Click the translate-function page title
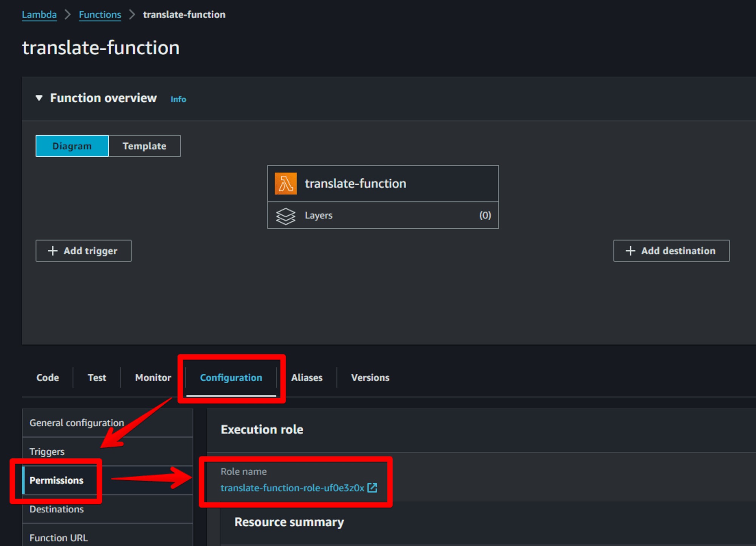Image resolution: width=756 pixels, height=546 pixels. pyautogui.click(x=101, y=48)
